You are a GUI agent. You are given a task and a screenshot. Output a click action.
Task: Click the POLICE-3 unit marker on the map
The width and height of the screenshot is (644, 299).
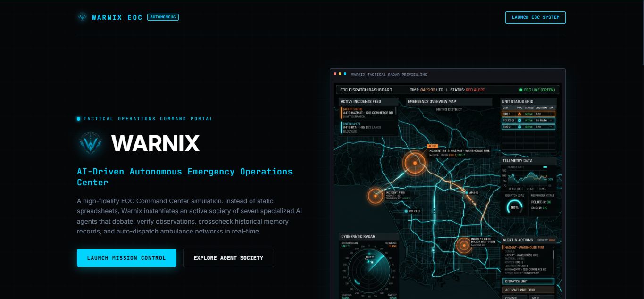[x=406, y=211]
